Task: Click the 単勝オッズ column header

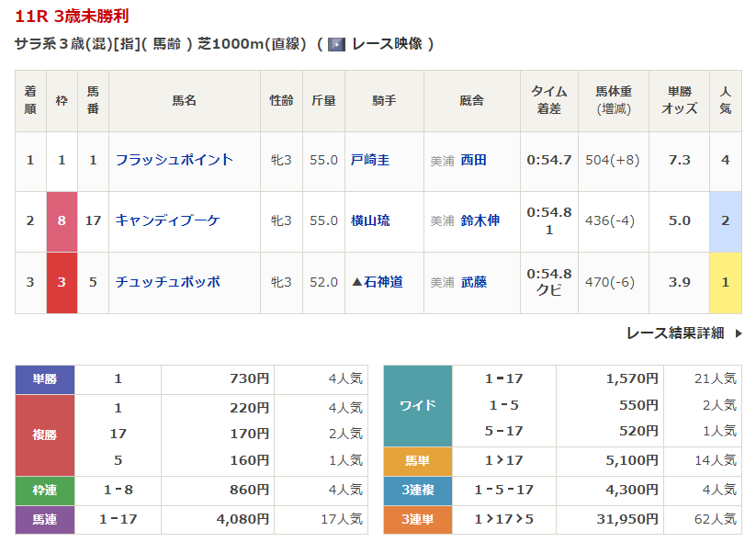Action: tap(679, 100)
